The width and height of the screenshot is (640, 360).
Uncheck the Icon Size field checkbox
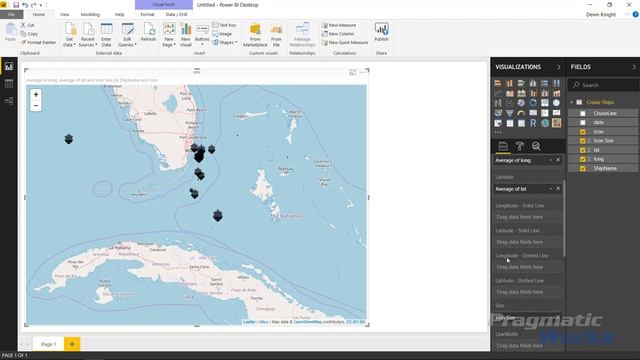tap(583, 141)
